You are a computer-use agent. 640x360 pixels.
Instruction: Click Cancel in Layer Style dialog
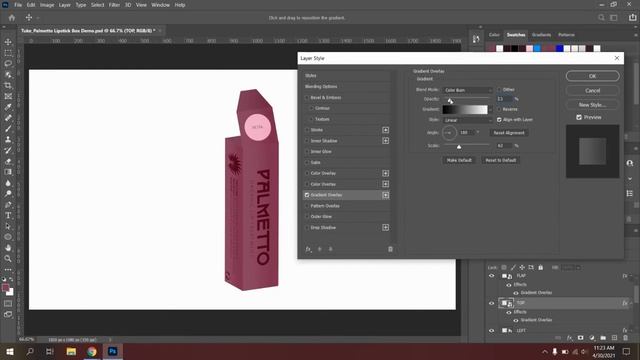coord(592,91)
